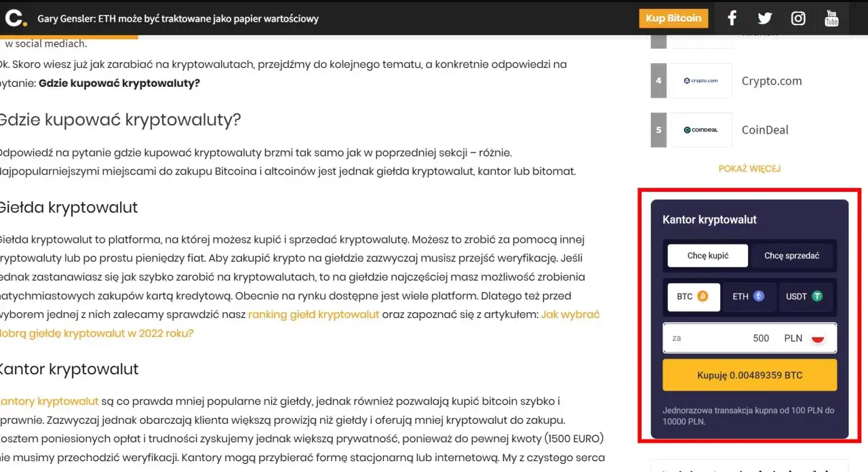This screenshot has height=472, width=868.
Task: Click the 500 PLN amount field
Action: pos(761,338)
